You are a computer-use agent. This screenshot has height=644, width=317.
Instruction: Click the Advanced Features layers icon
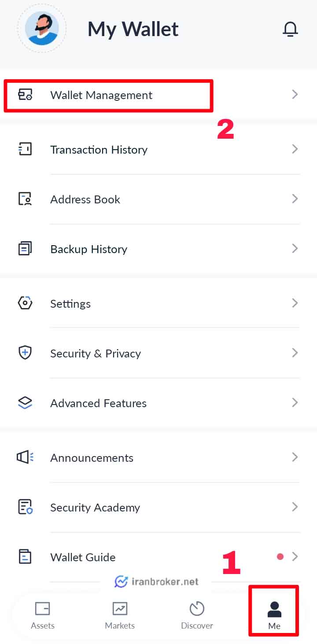[x=25, y=403]
